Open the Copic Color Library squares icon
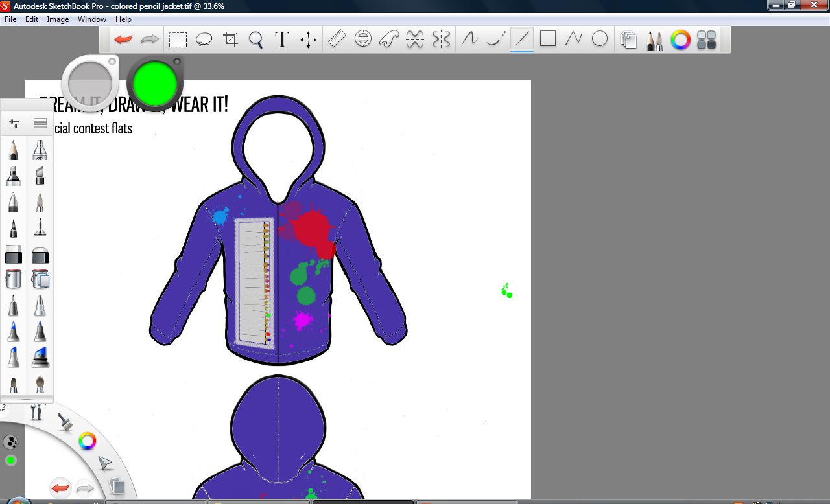 706,40
